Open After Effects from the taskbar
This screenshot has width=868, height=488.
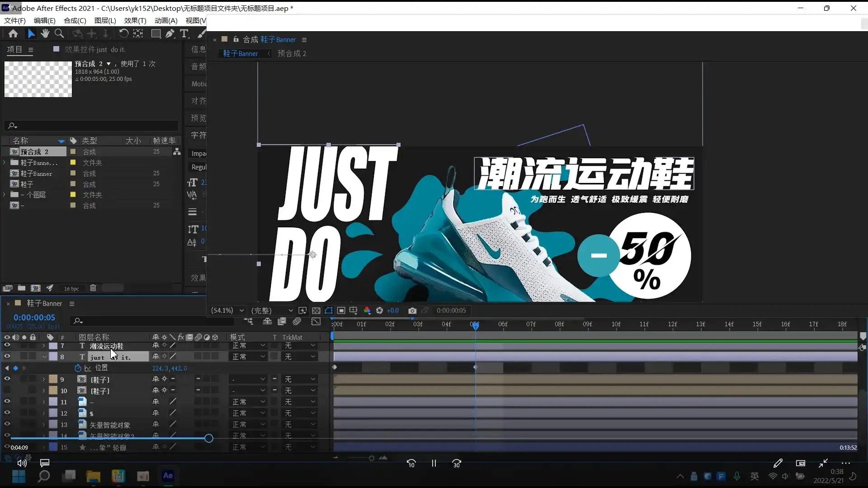(x=168, y=476)
